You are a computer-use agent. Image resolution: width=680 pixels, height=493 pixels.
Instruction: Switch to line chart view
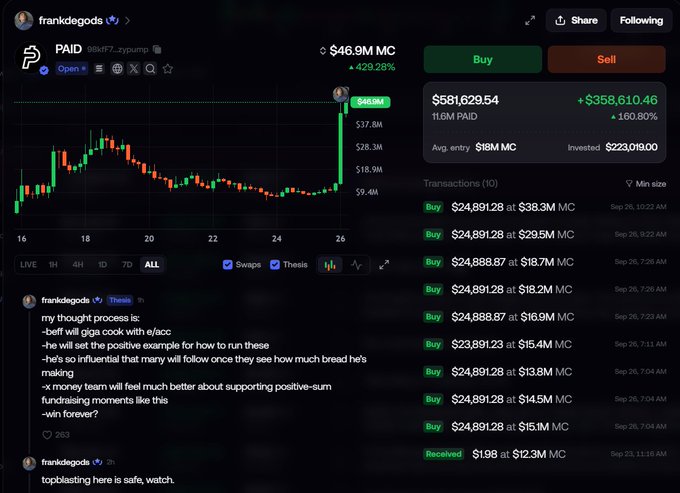[356, 264]
